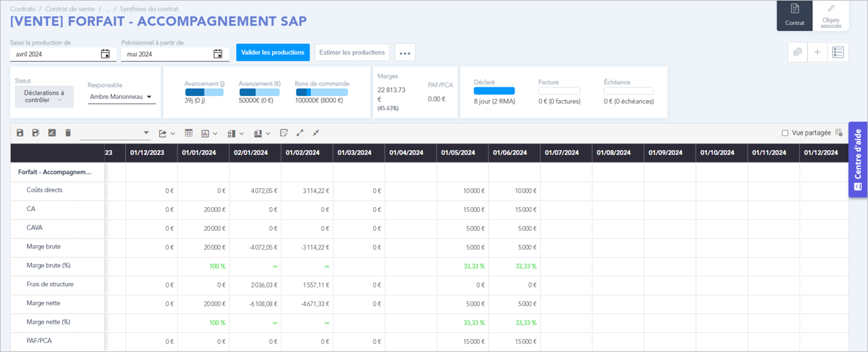Expand all rows with expand arrows icon
This screenshot has width=868, height=352.
click(x=300, y=133)
